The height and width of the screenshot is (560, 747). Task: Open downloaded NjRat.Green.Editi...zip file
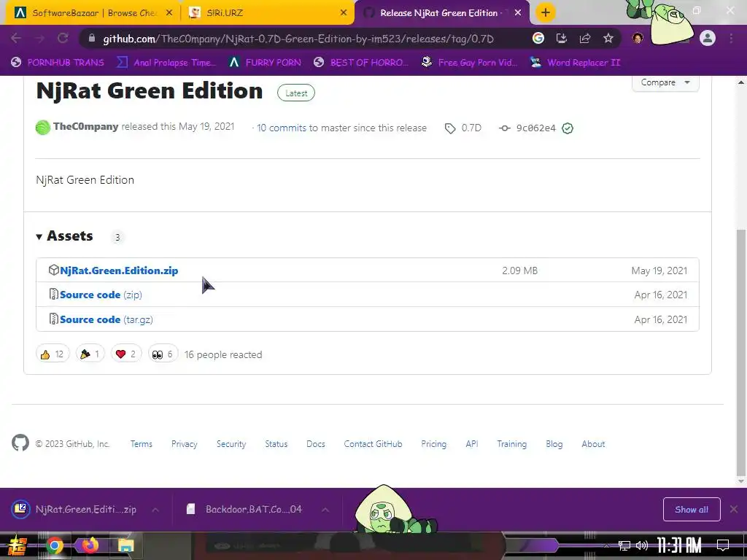click(x=74, y=509)
